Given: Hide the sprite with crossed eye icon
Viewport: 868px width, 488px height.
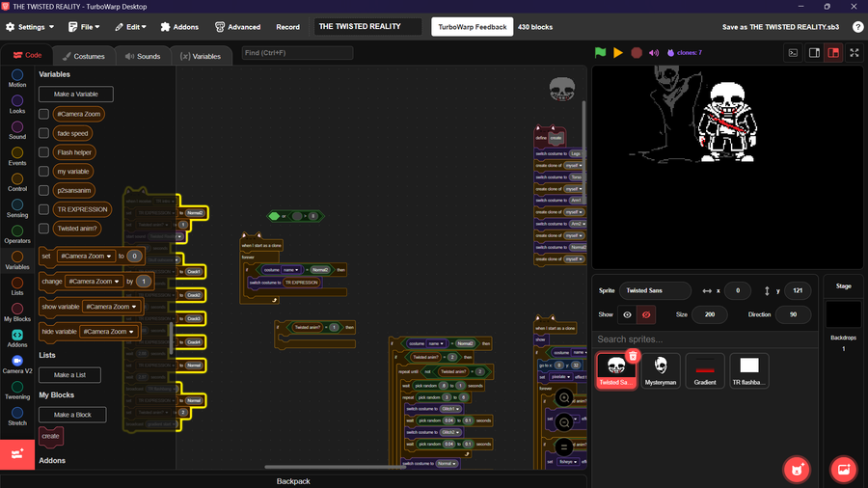Looking at the screenshot, I should tap(646, 314).
